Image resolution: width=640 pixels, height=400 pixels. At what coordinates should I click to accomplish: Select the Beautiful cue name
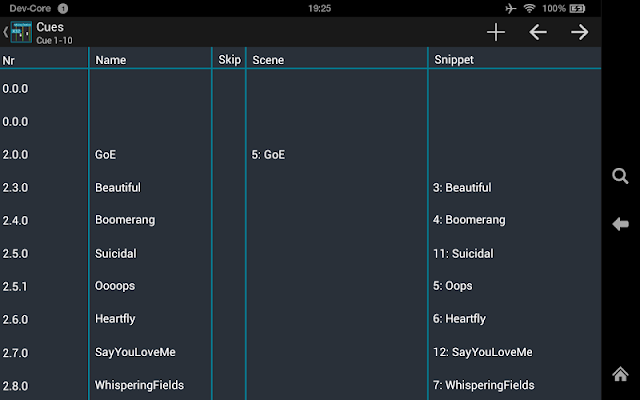click(118, 188)
